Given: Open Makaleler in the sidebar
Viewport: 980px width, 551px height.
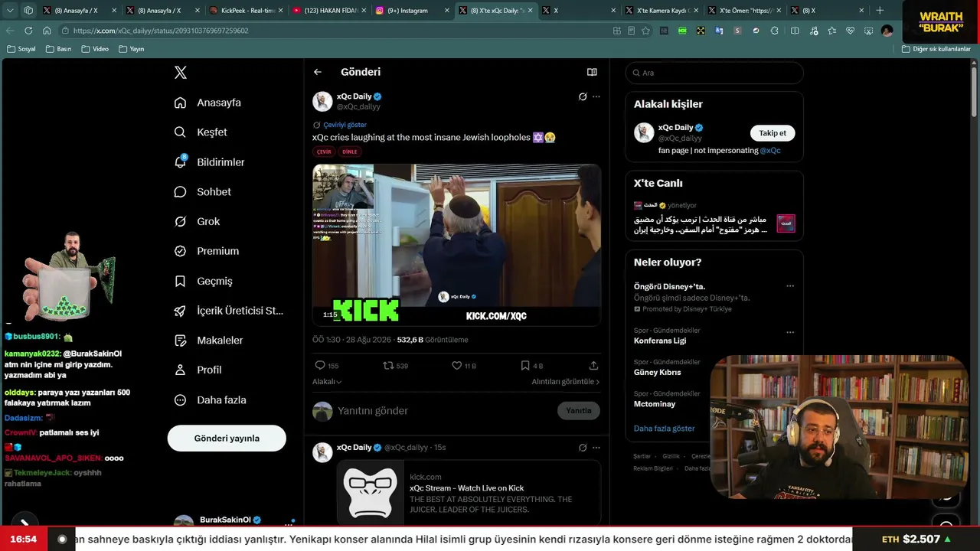Looking at the screenshot, I should [x=208, y=341].
